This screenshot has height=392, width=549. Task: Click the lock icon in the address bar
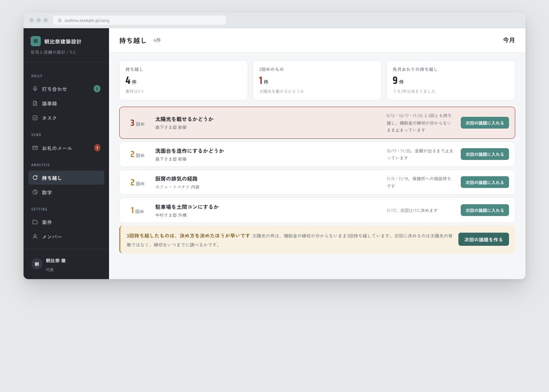pos(60,20)
